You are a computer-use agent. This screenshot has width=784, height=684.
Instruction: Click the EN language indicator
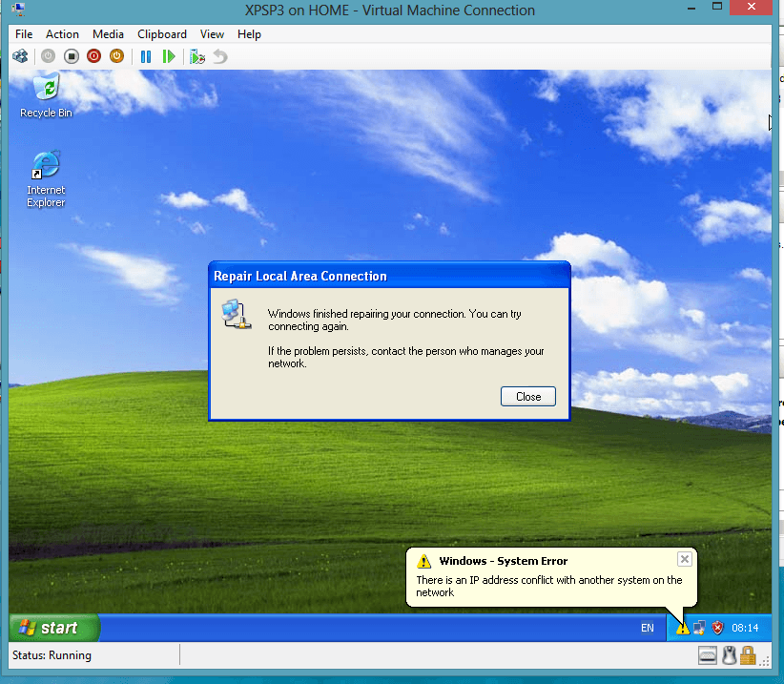point(647,628)
